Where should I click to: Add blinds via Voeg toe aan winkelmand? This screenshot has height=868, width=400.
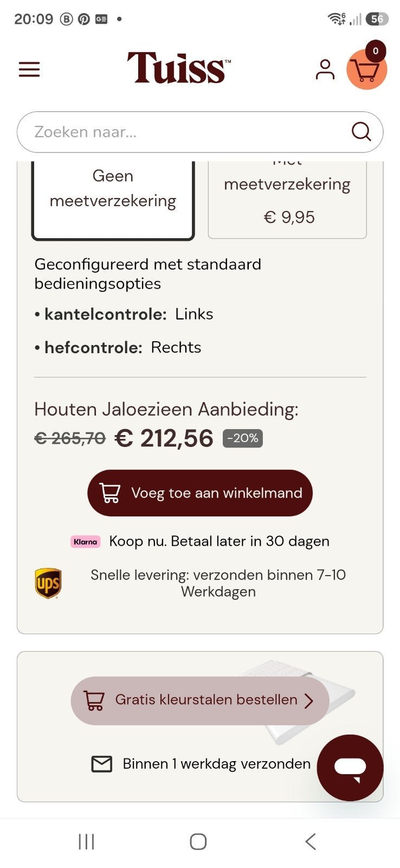[x=200, y=493]
